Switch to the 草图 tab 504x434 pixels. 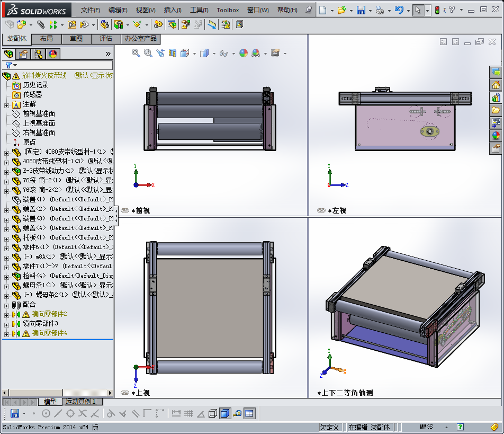pos(76,39)
